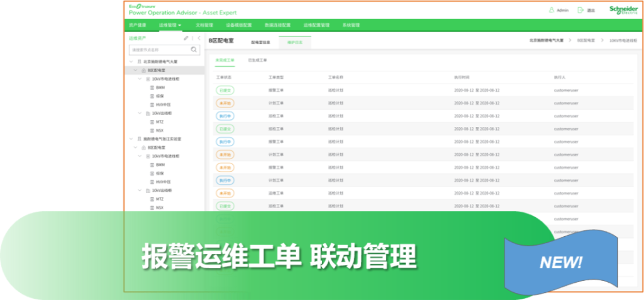The height and width of the screenshot is (300, 644).
Task: Open the 资产健康 menu
Action: 137,25
